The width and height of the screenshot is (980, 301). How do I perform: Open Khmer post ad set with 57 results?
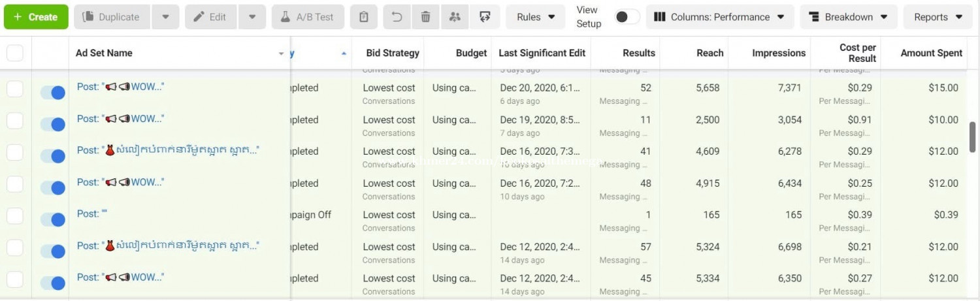(x=168, y=246)
